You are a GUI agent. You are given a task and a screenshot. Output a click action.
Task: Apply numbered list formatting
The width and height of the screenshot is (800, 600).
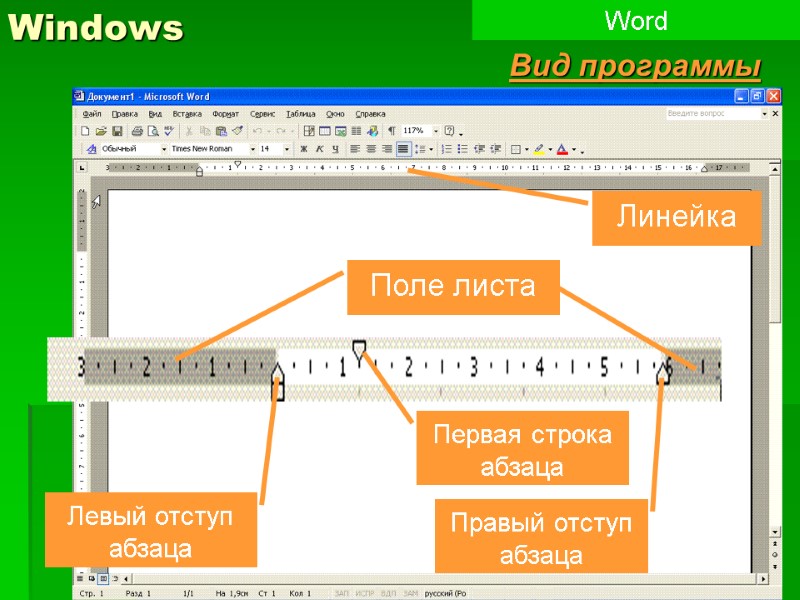coord(446,149)
